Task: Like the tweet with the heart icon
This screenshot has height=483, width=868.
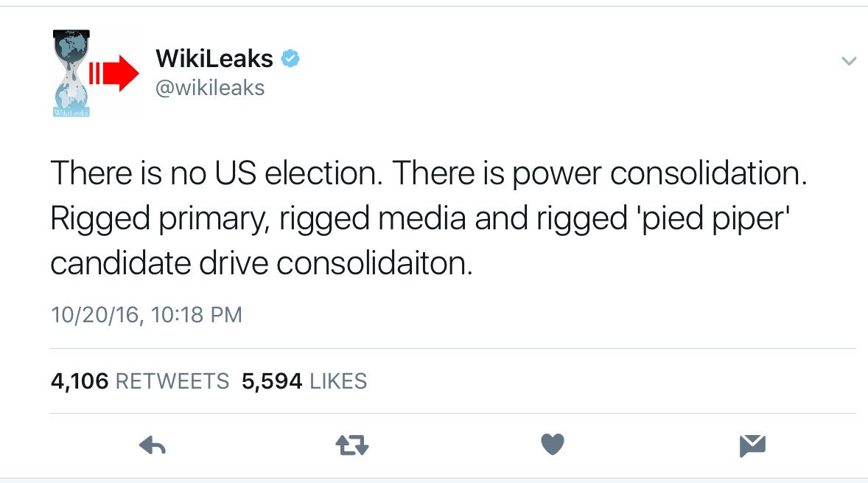Action: [x=552, y=444]
